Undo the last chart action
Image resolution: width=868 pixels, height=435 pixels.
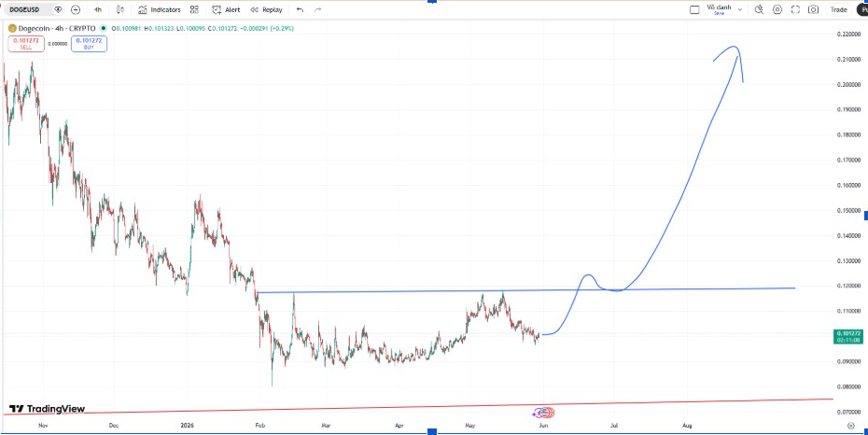pyautogui.click(x=300, y=9)
